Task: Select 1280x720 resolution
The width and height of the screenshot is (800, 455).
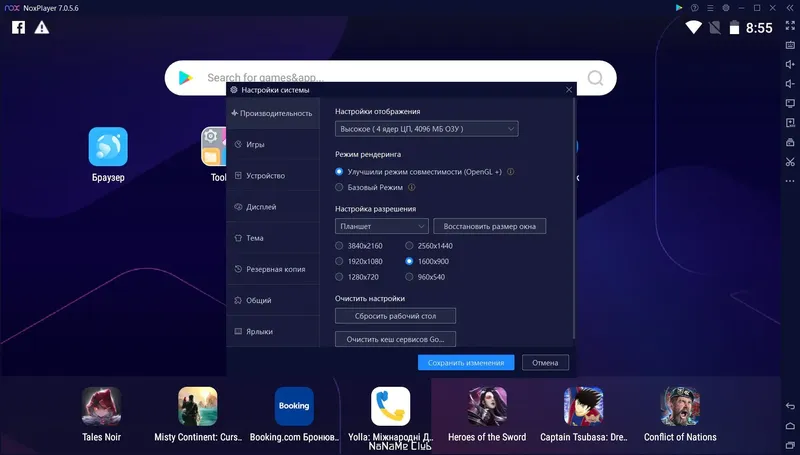Action: (339, 277)
